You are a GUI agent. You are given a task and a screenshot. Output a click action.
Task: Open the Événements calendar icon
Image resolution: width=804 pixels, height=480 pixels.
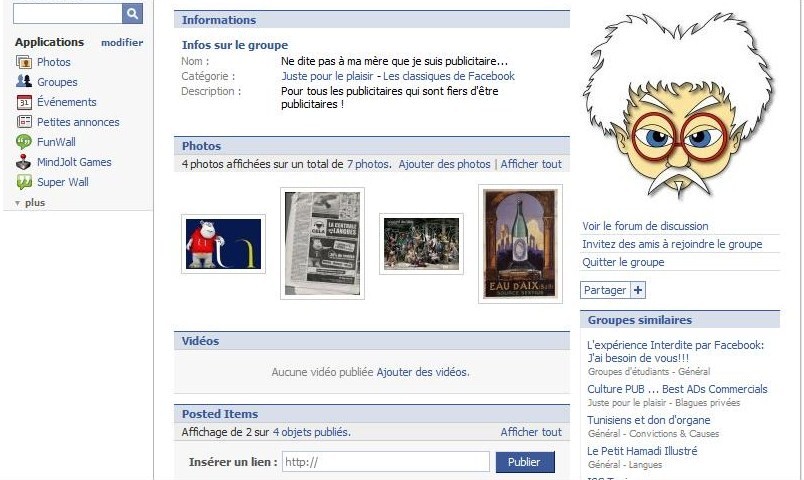pos(24,102)
